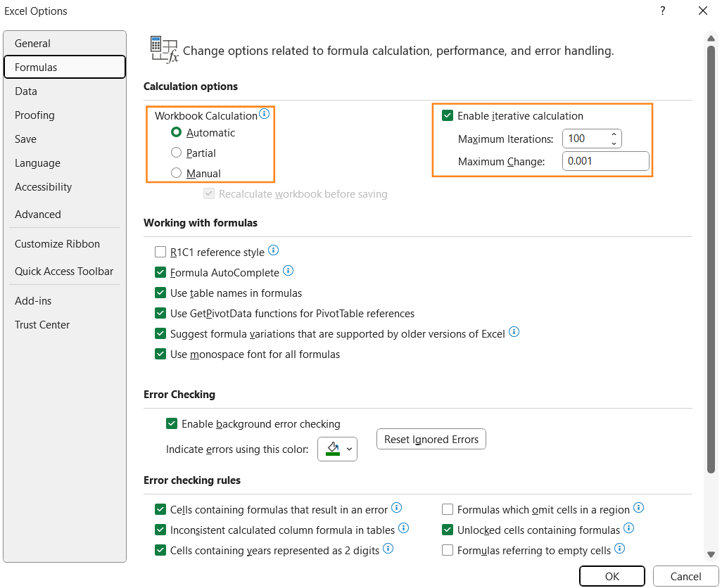Select the Formulas category
Image resolution: width=722 pixels, height=588 pixels.
65,68
